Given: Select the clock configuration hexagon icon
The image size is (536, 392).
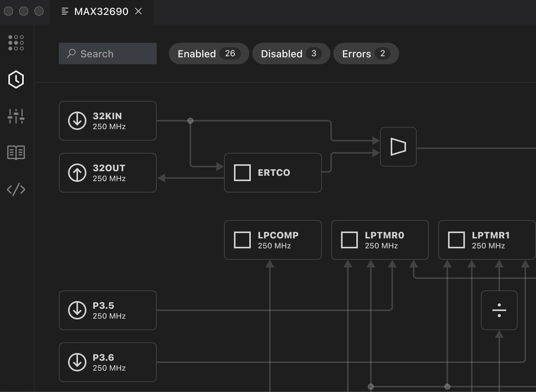Looking at the screenshot, I should pos(16,79).
